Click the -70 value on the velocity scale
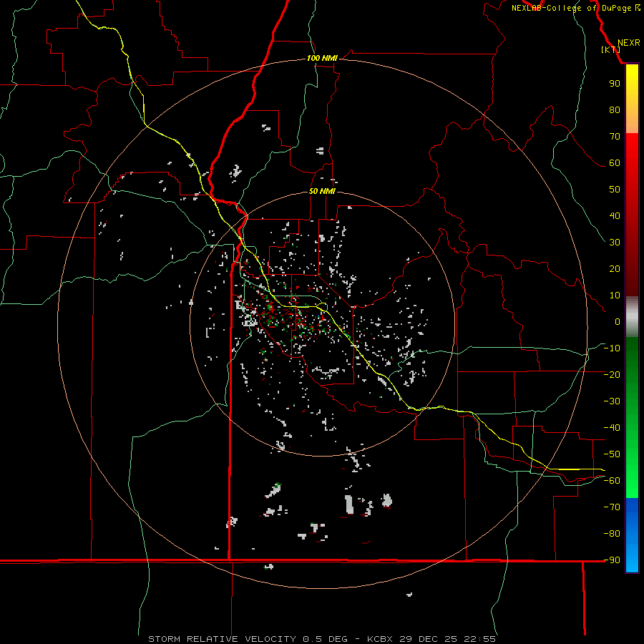The width and height of the screenshot is (644, 644). point(612,507)
